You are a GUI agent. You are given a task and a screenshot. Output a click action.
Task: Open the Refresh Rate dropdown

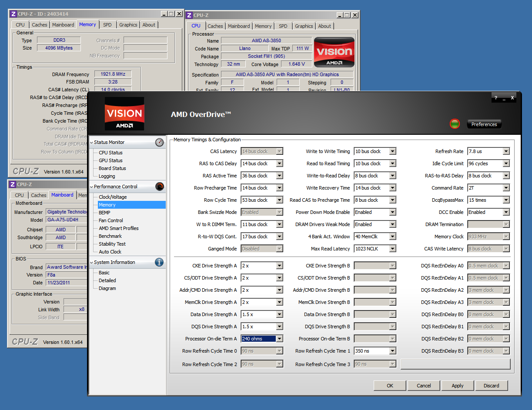506,151
